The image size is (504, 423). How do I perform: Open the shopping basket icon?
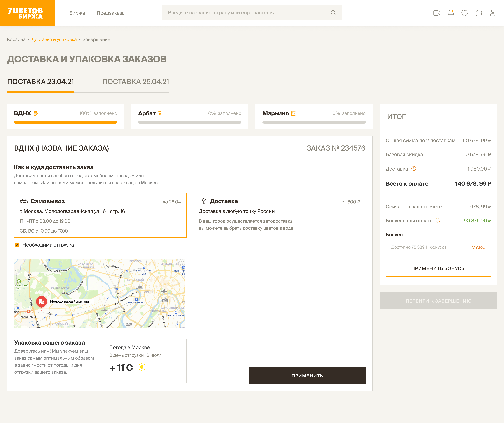point(479,13)
